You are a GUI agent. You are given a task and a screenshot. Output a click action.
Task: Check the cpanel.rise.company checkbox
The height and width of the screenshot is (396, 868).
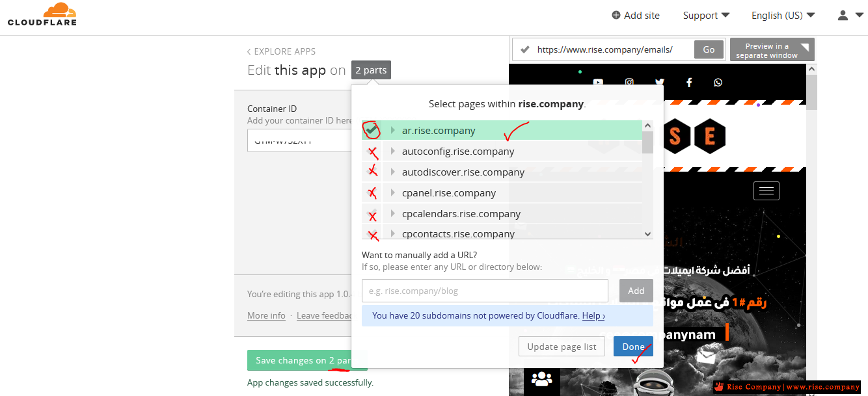click(372, 193)
